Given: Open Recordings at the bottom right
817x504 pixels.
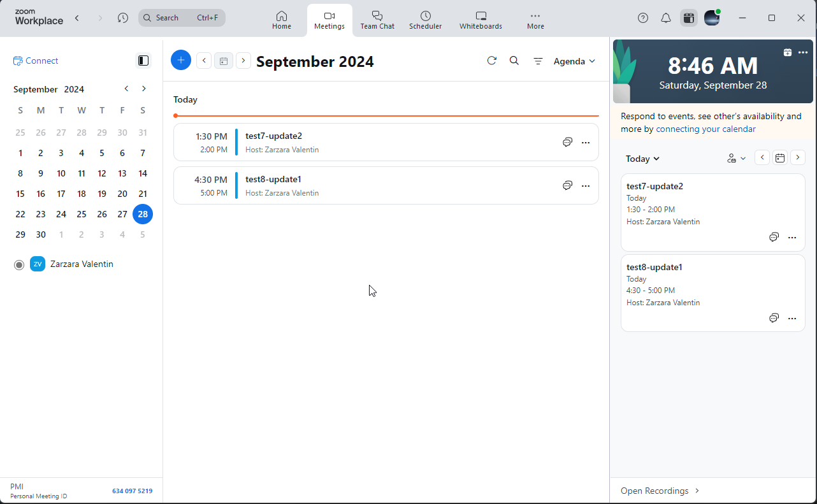Looking at the screenshot, I should tap(660, 491).
